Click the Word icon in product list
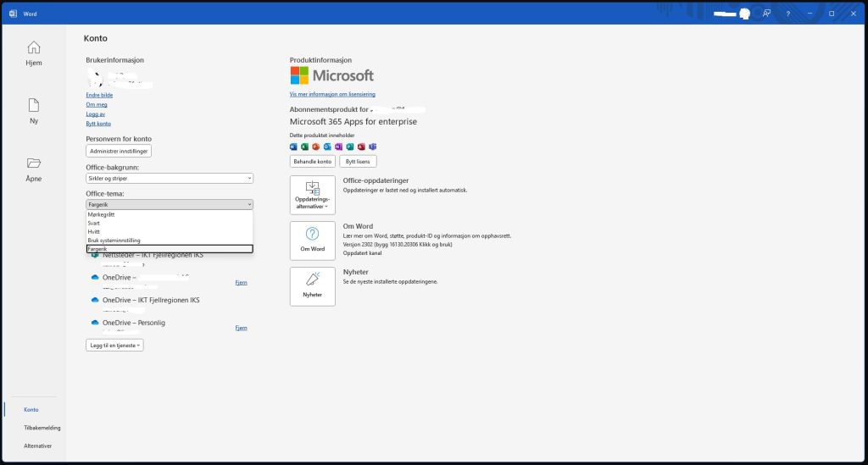Image resolution: width=868 pixels, height=465 pixels. coord(293,147)
